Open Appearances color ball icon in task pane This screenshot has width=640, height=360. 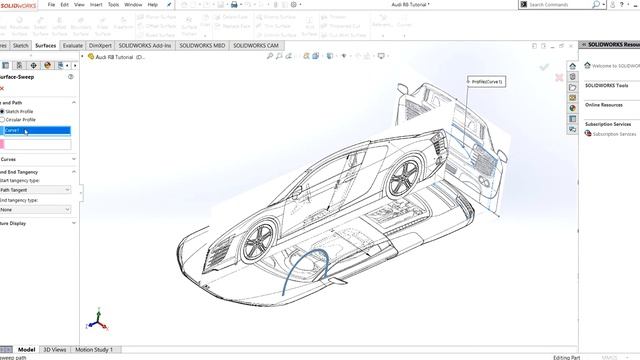[573, 109]
